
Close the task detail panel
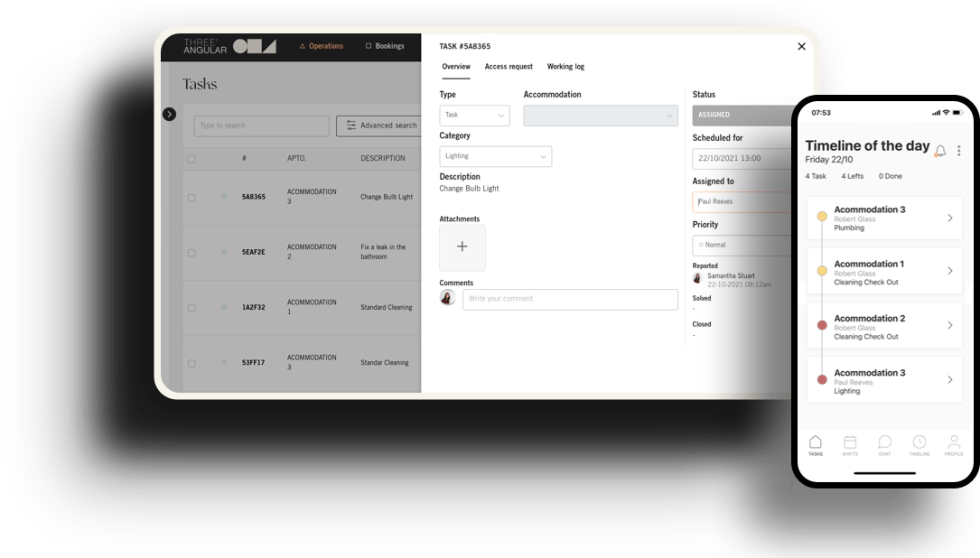(x=801, y=46)
